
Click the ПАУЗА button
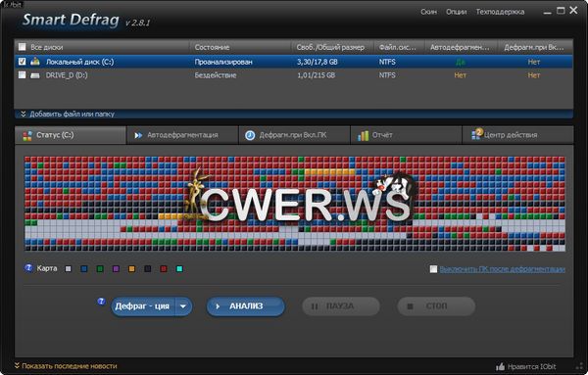pos(341,306)
